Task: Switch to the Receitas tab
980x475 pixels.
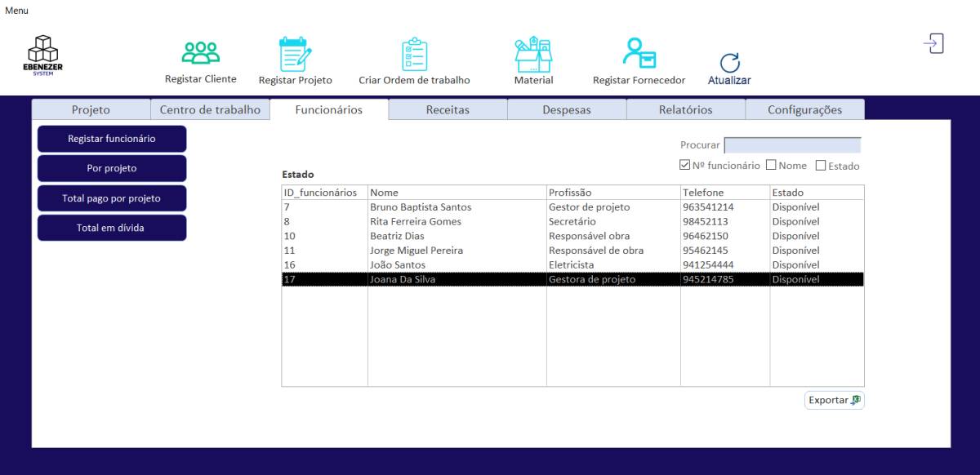Action: click(x=448, y=109)
